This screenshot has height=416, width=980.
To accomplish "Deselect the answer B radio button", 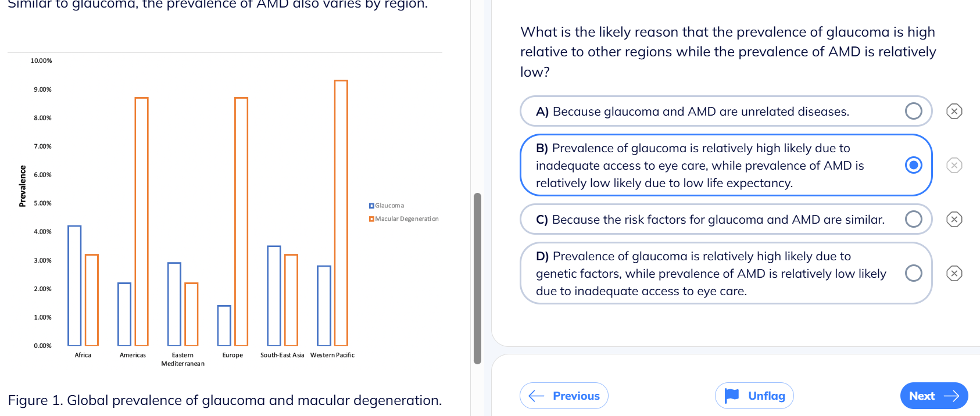I will pyautogui.click(x=914, y=166).
